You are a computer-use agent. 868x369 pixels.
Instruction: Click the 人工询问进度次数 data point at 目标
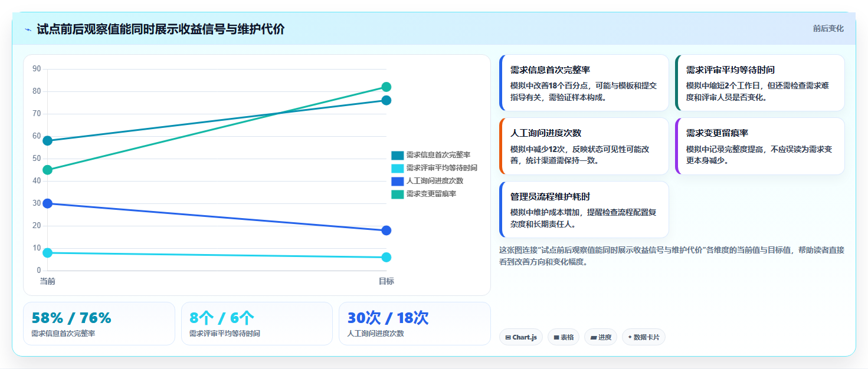coord(386,230)
